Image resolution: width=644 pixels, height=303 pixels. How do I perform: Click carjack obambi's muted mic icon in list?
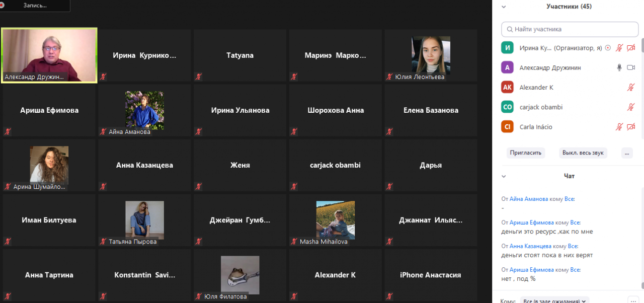tap(631, 107)
